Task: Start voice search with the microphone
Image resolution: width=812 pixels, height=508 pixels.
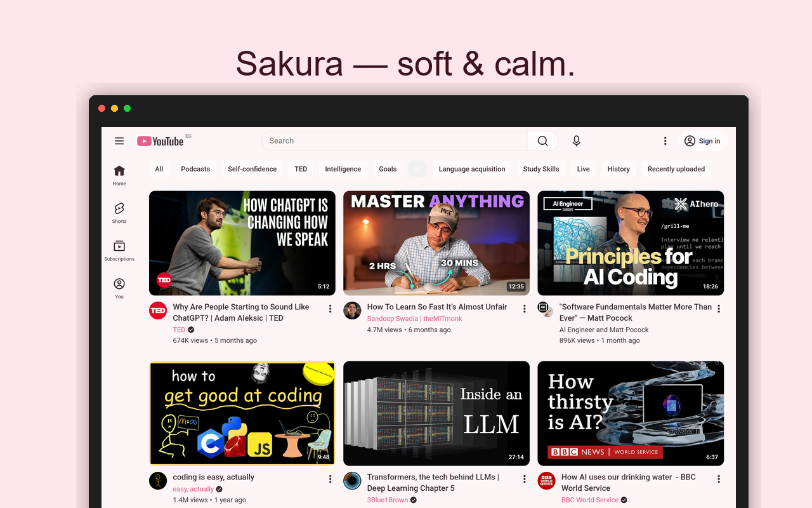Action: 576,141
